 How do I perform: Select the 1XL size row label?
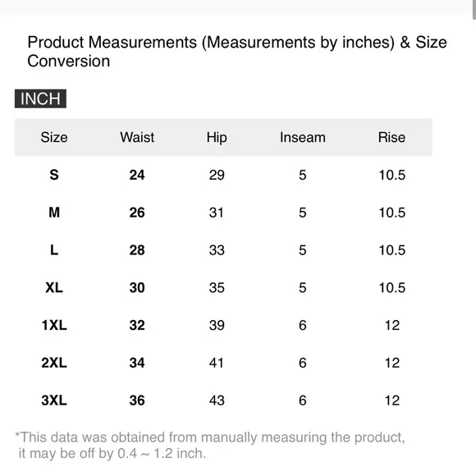(54, 325)
